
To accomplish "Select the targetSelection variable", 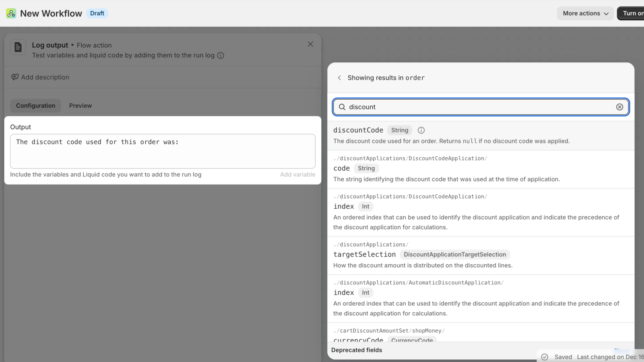I will (364, 254).
